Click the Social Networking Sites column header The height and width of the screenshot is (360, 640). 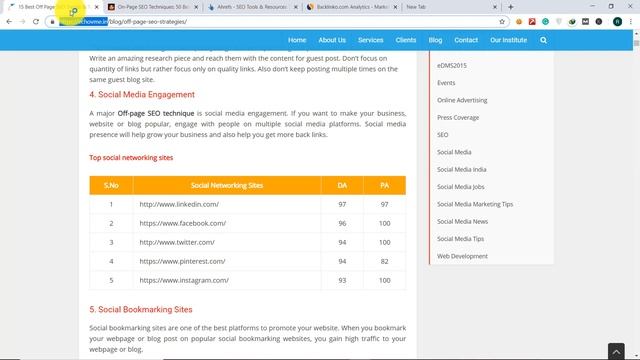pyautogui.click(x=227, y=185)
